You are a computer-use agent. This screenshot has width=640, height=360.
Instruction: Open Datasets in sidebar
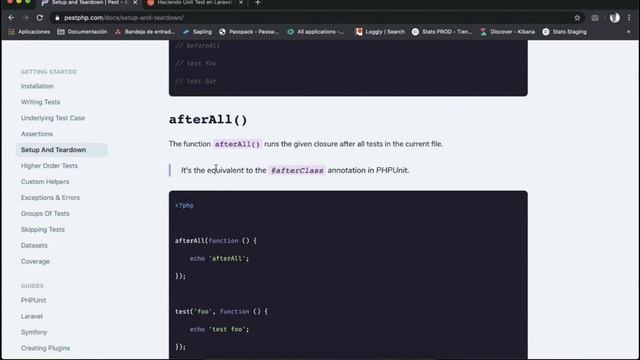pyautogui.click(x=34, y=245)
